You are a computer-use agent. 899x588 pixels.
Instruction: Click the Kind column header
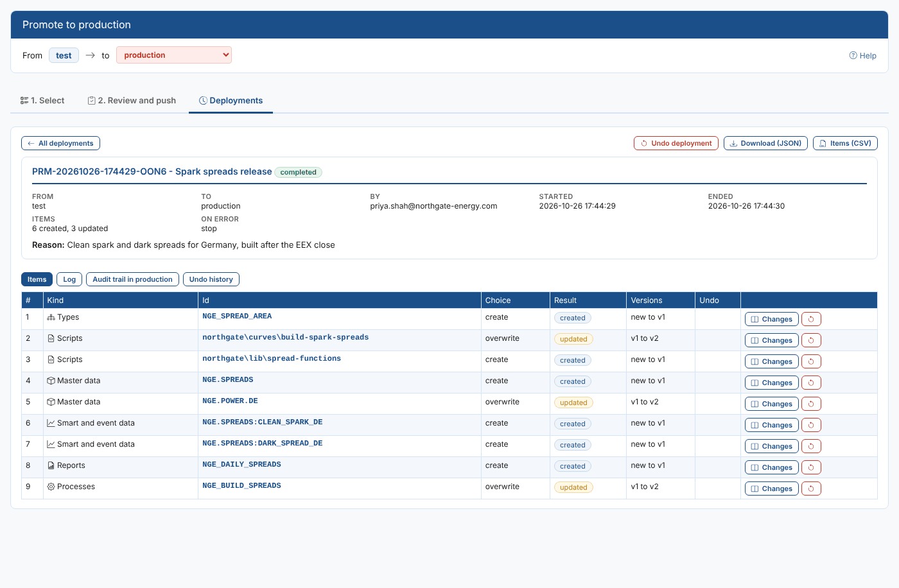[120, 300]
